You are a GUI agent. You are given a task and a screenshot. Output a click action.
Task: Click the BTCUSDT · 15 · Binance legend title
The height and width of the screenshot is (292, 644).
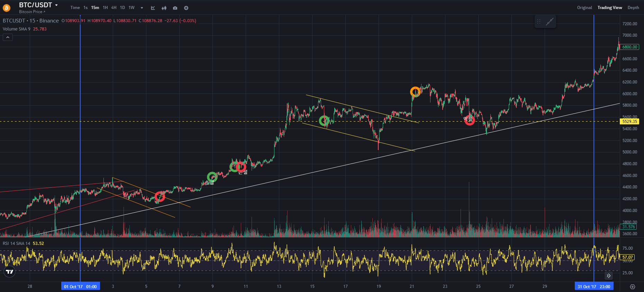[x=31, y=21]
